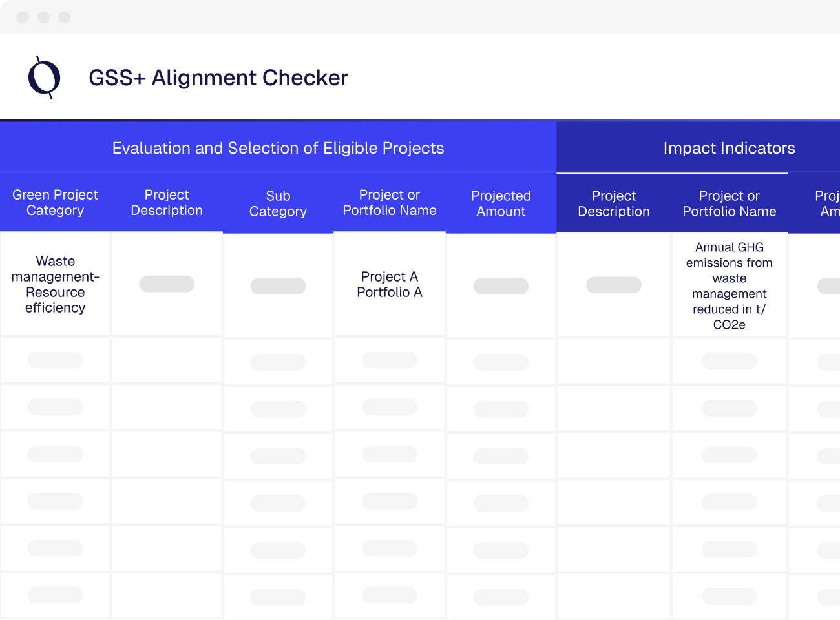Click the Evaluation section's Project or Portfolio Name header
840x620 pixels.
click(390, 203)
